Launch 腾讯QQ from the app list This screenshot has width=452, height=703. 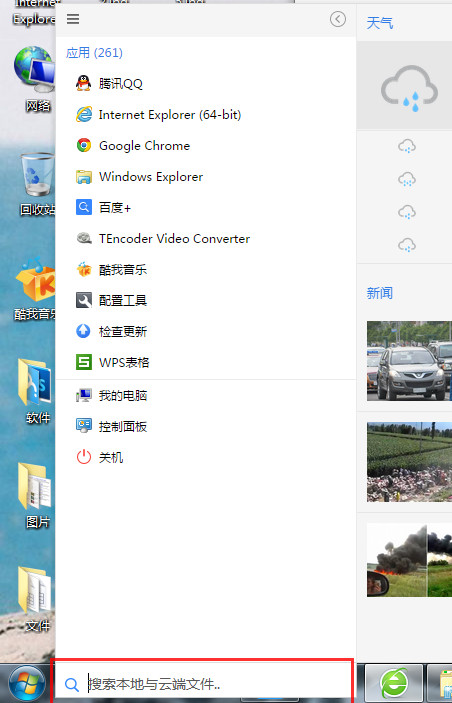pos(206,83)
